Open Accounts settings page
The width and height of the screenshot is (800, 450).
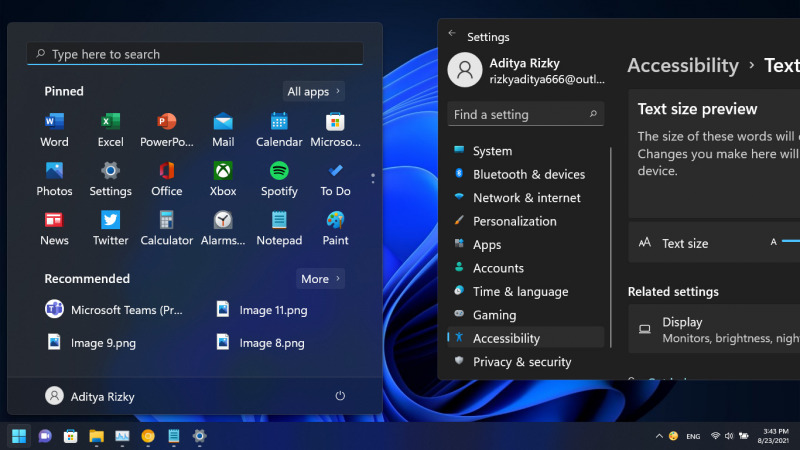[526, 268]
